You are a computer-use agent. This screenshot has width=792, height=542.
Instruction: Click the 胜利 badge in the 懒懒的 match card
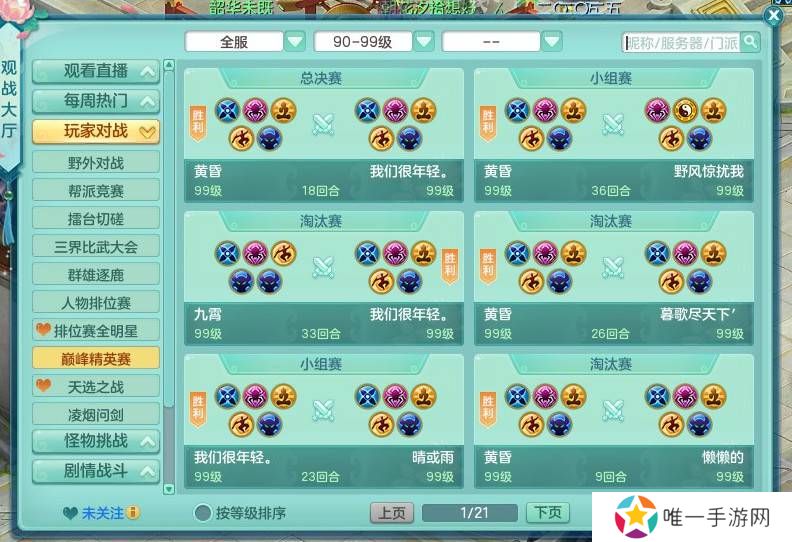tap(488, 409)
